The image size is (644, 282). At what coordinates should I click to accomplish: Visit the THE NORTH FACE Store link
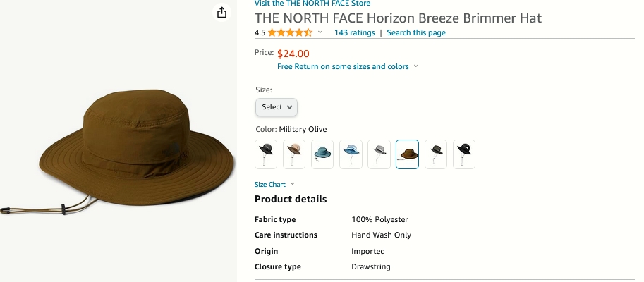pos(312,4)
